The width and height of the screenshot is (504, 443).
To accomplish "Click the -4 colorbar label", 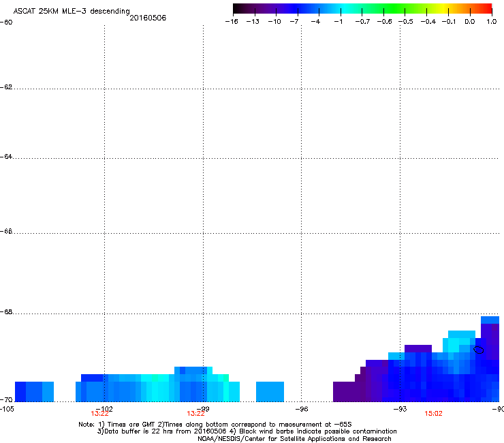I will (315, 22).
